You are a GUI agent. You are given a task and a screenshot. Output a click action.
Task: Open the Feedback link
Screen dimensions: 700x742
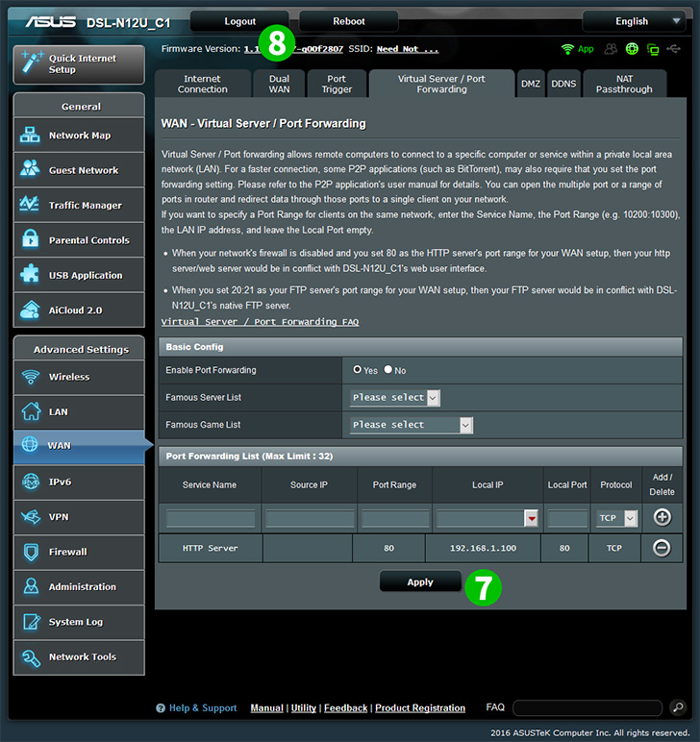point(345,708)
